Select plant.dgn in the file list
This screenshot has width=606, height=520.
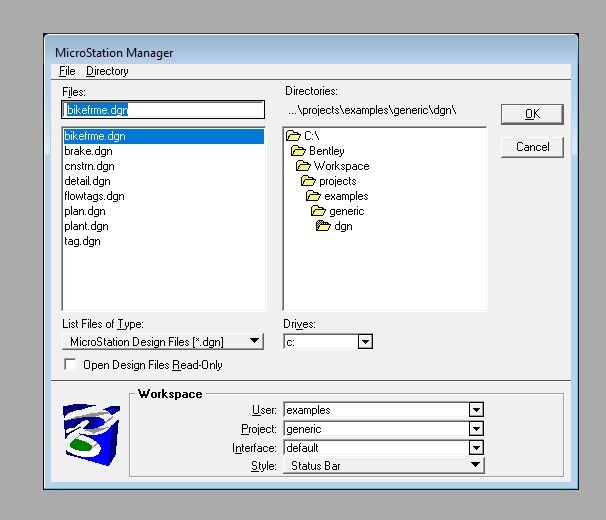(163, 226)
